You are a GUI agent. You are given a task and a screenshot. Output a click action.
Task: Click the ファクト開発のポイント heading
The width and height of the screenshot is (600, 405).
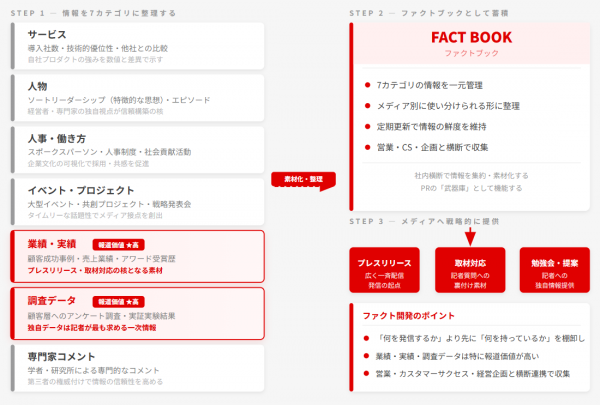[x=406, y=316]
